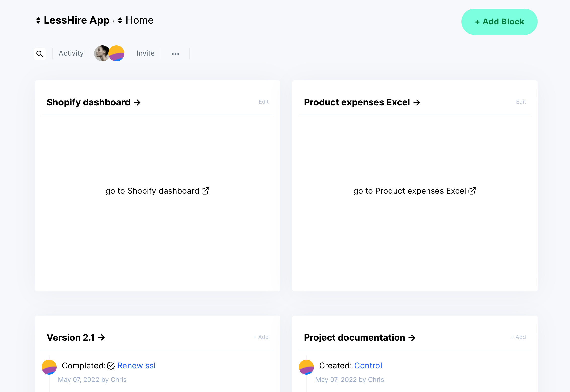Expand the LessHire App workspace switcher
Screen dimensions: 570x392
point(38,20)
